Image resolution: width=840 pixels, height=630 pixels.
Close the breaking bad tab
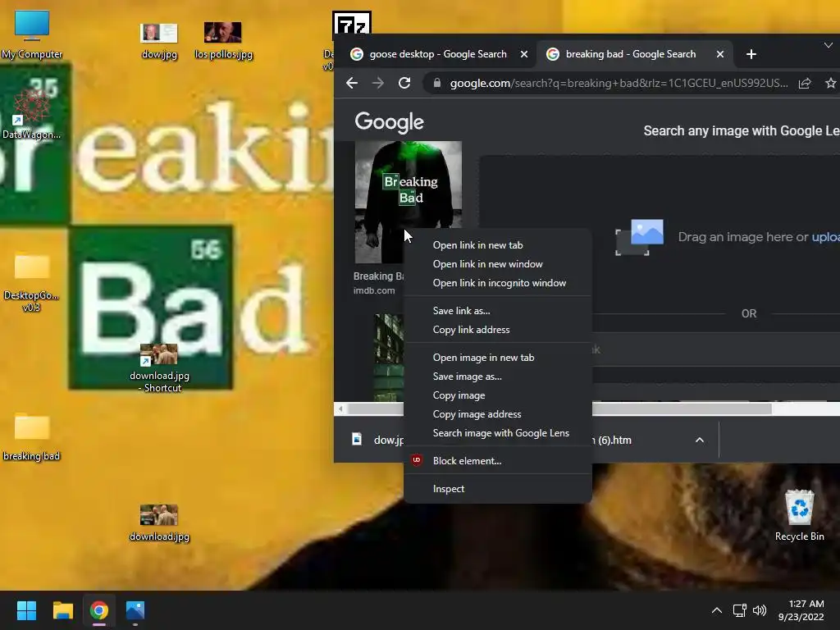(720, 54)
